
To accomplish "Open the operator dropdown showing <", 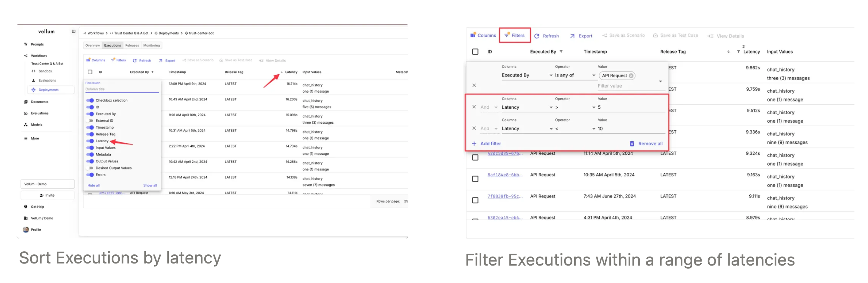I will click(576, 129).
